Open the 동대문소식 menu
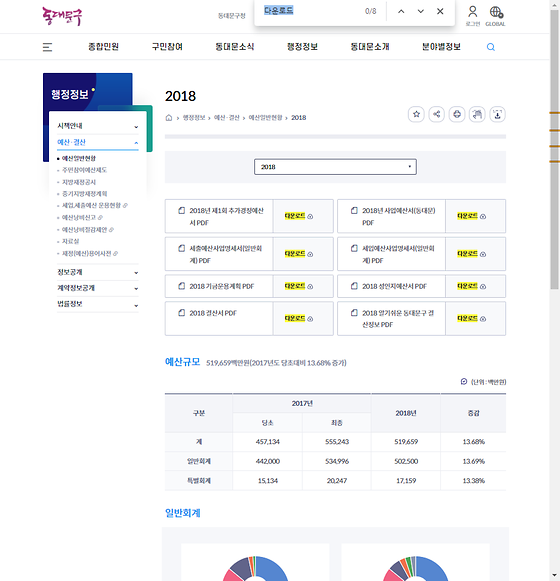 235,47
